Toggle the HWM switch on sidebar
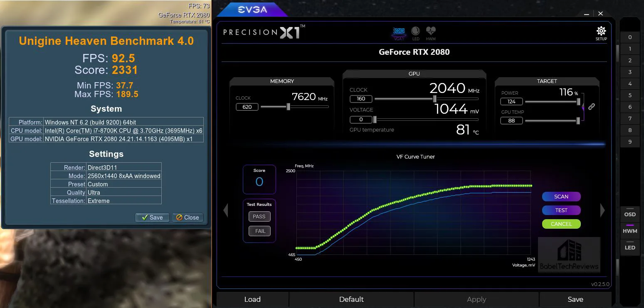644x308 pixels. [630, 230]
